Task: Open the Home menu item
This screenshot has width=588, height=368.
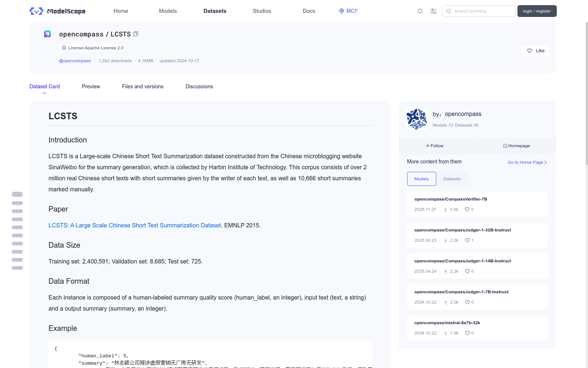Action: [121, 11]
